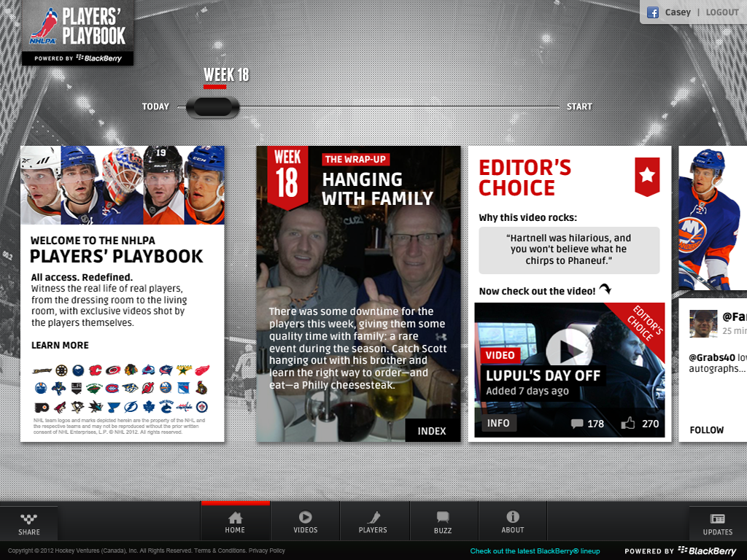The height and width of the screenshot is (560, 747).
Task: Jump to START on the timeline
Action: tap(579, 106)
